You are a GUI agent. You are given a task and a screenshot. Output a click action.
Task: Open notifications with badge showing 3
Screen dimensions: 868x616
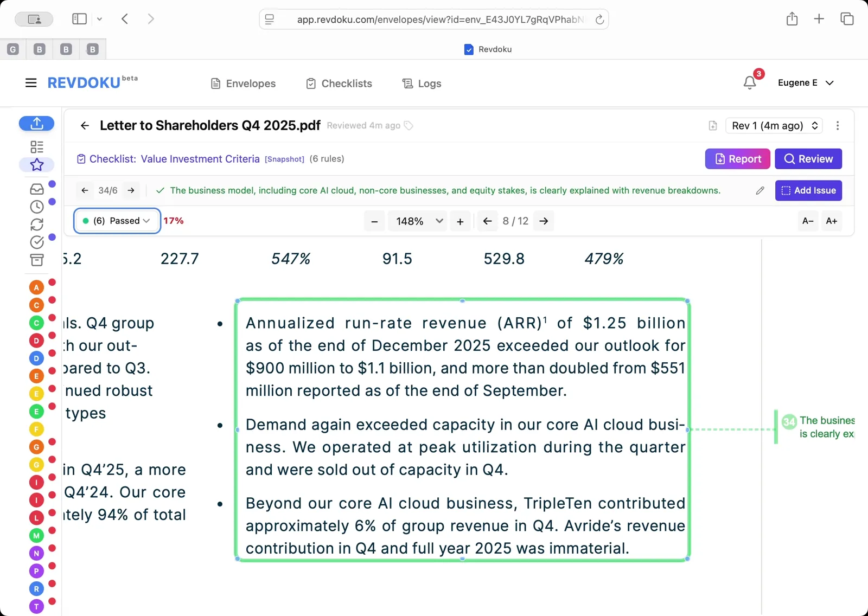click(x=750, y=82)
